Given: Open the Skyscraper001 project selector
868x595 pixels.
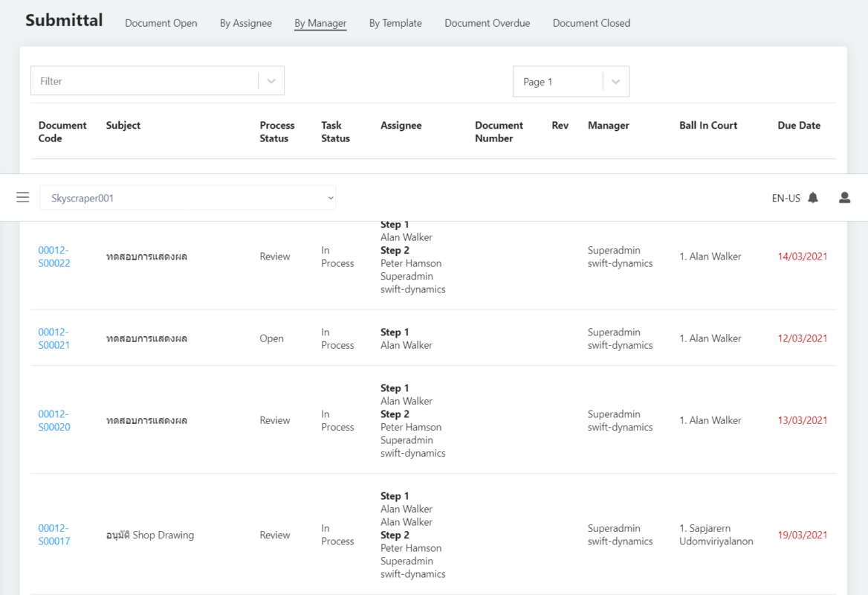Looking at the screenshot, I should (187, 197).
